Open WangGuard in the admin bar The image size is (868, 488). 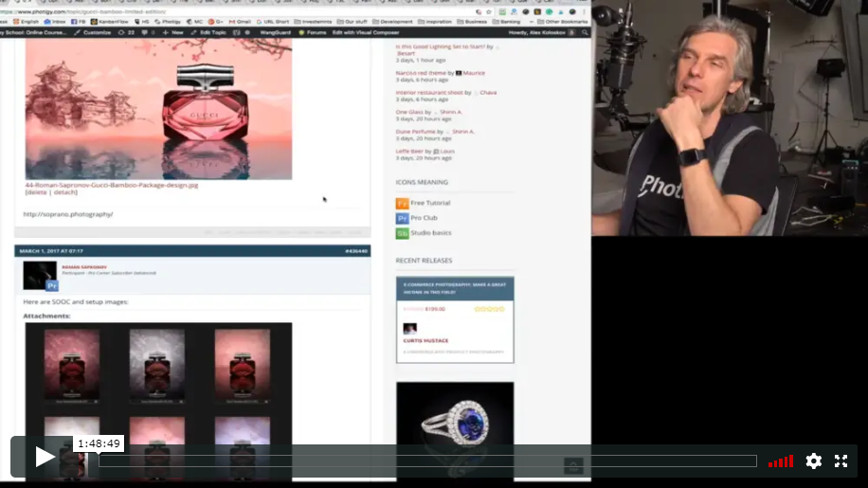[275, 32]
